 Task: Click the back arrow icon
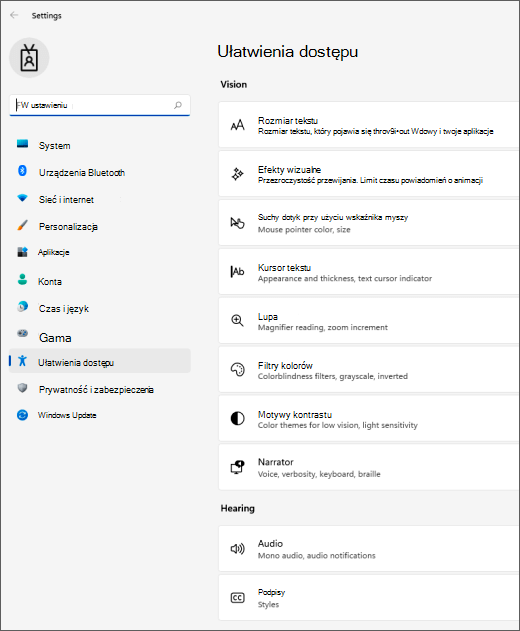[14, 15]
